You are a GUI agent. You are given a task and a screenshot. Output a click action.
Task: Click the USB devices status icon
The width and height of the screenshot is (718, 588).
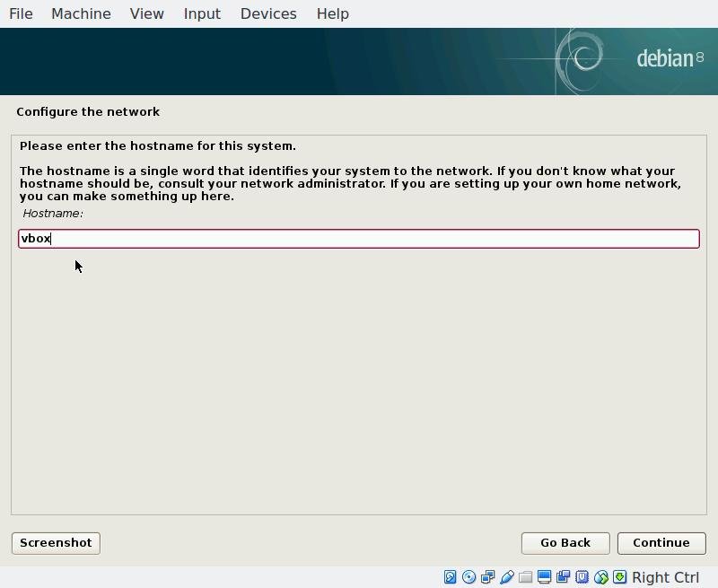(506, 577)
